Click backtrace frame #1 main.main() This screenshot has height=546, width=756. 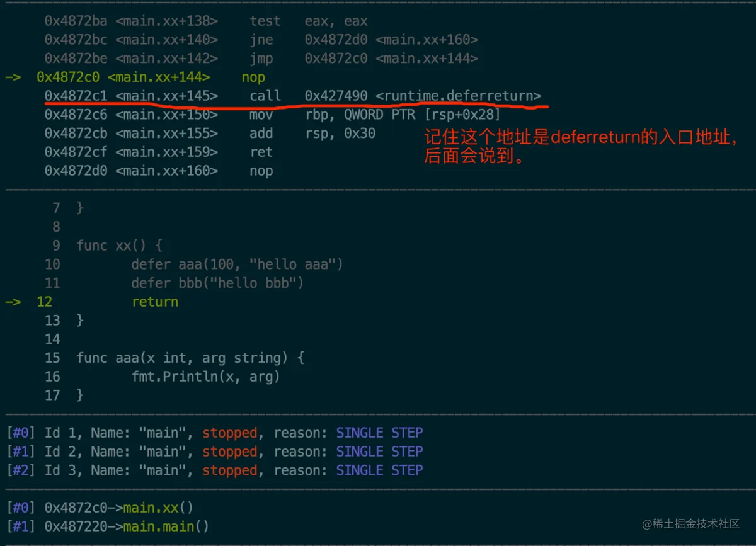pyautogui.click(x=166, y=526)
